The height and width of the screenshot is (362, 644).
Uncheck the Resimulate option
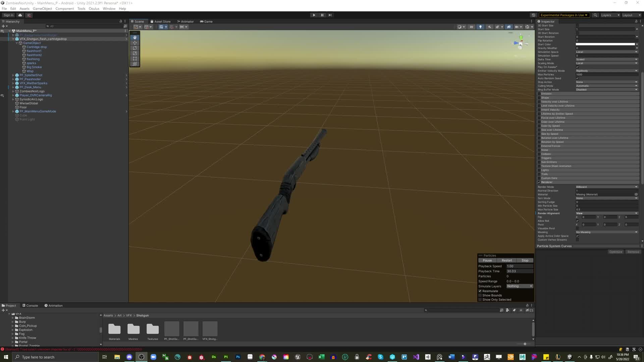click(x=480, y=291)
